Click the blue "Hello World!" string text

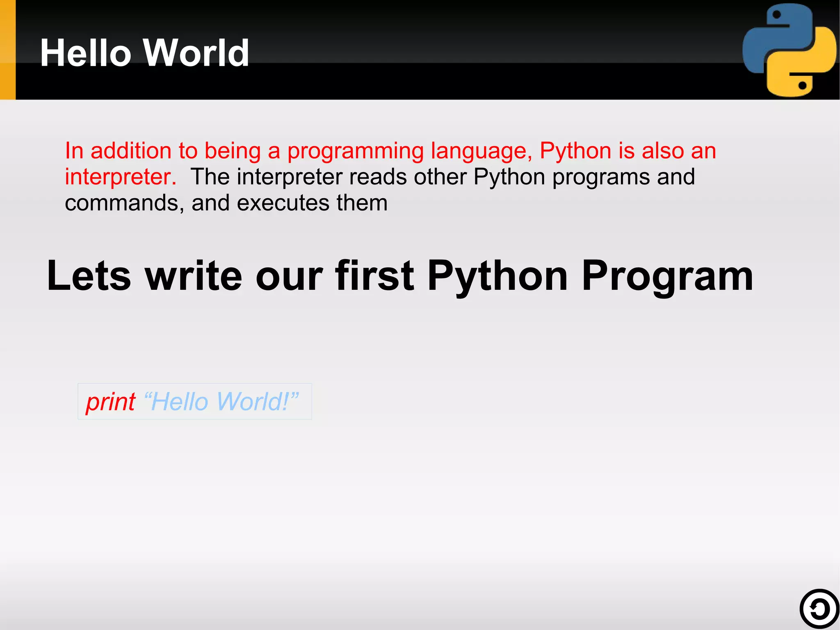[221, 402]
